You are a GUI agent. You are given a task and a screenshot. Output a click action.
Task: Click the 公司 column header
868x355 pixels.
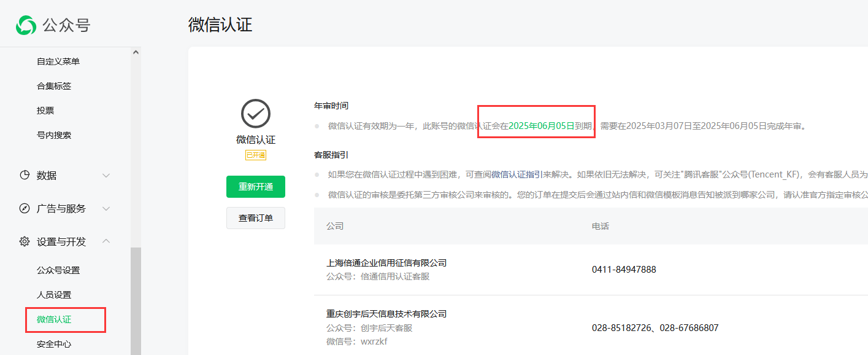point(335,226)
